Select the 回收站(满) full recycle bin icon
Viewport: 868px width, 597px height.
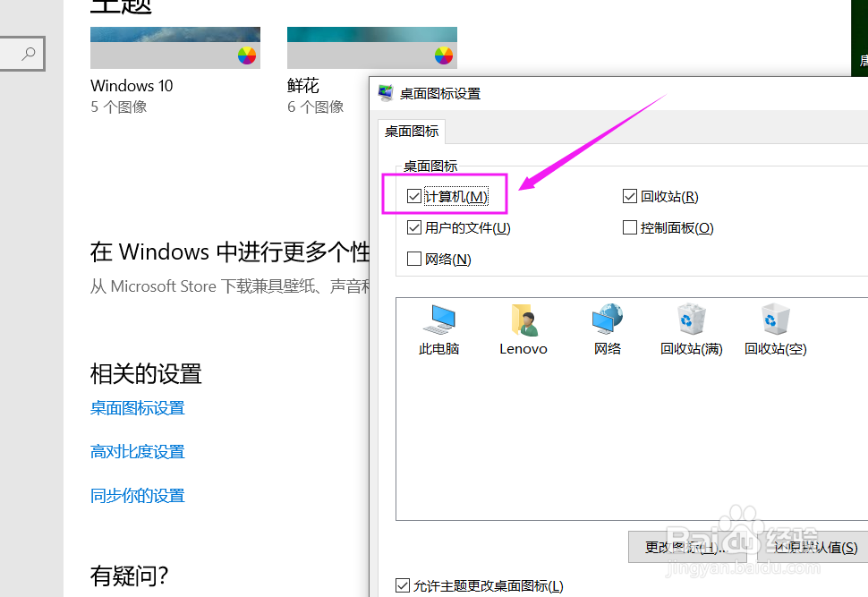[x=692, y=319]
